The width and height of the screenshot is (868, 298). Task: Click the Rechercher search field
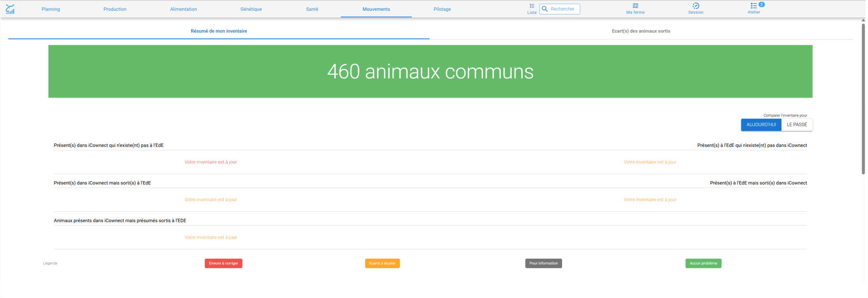560,9
